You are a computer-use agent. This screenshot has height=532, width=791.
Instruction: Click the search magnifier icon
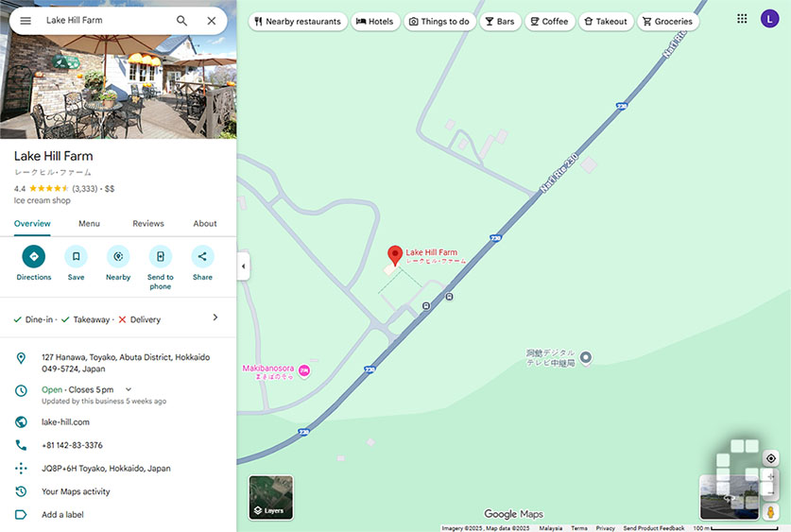coord(181,21)
